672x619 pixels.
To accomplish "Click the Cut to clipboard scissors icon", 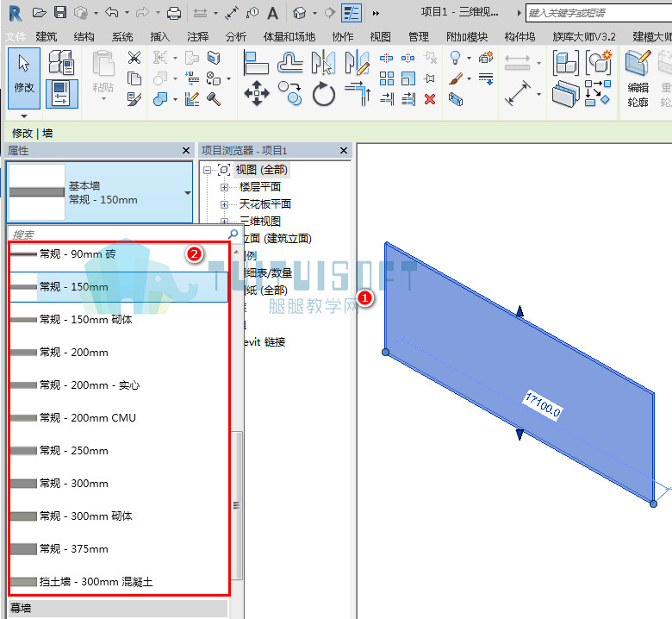I will 134,58.
